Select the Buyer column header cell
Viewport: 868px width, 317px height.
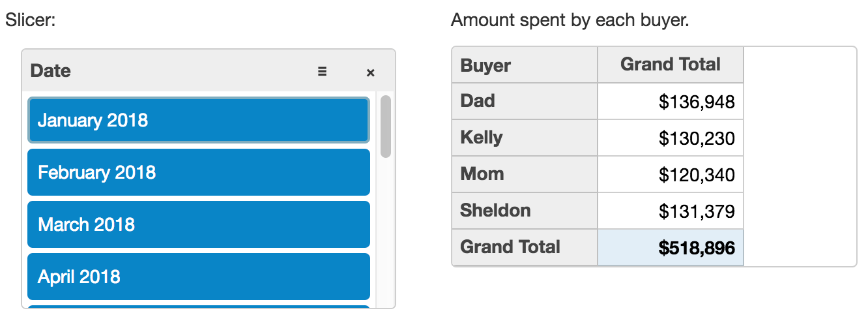coord(524,65)
